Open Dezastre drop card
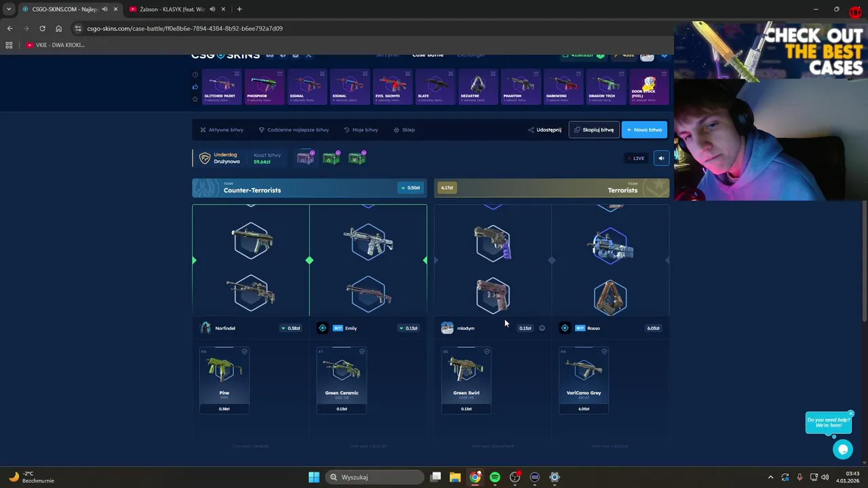 pyautogui.click(x=477, y=87)
